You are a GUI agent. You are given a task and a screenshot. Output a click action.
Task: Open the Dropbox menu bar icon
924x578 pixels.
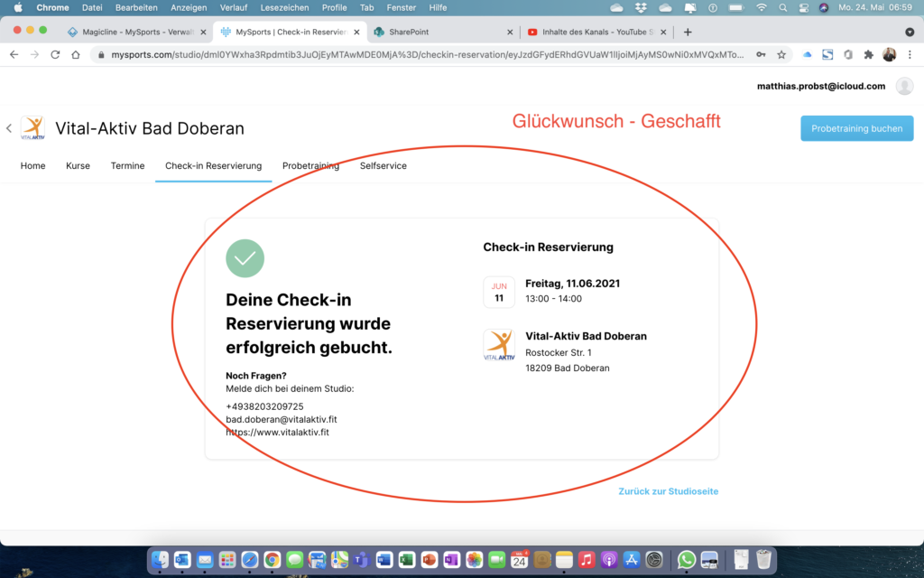tap(642, 7)
